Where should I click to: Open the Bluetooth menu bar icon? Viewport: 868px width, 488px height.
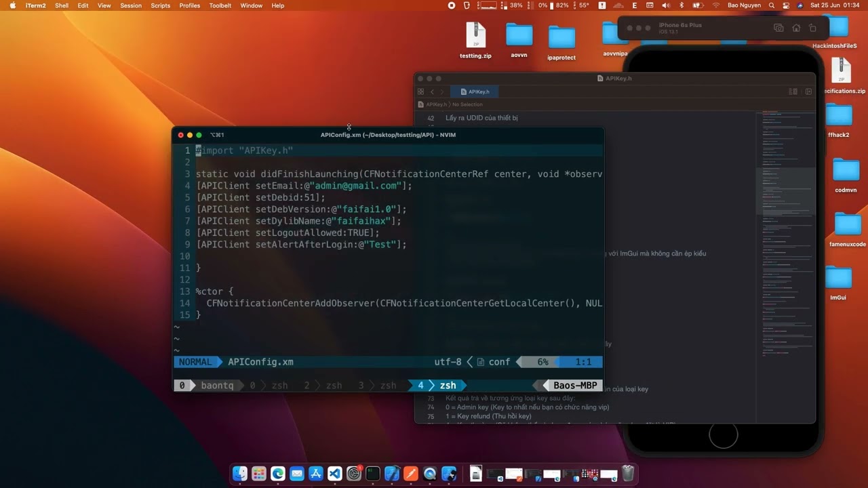(682, 5)
